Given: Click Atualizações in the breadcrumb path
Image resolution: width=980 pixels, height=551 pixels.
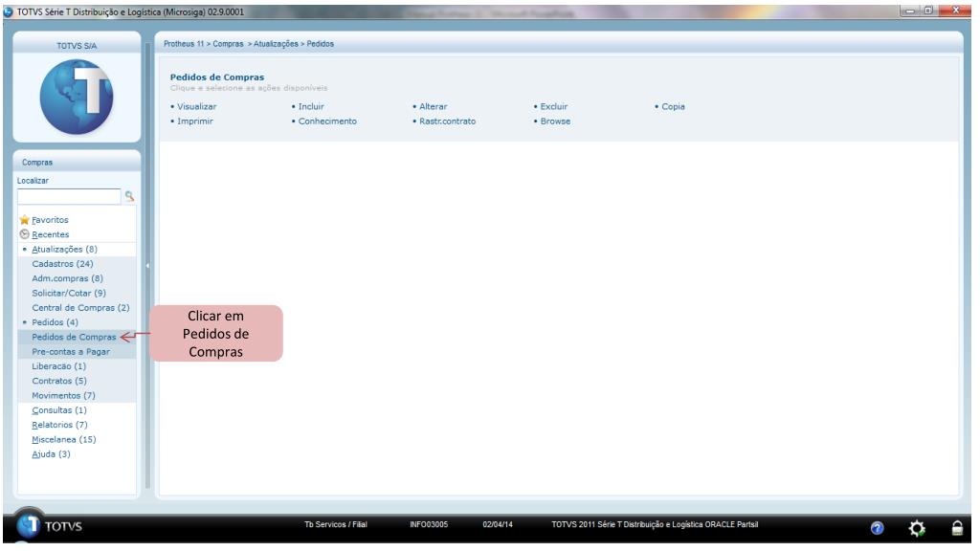Looking at the screenshot, I should pos(276,44).
